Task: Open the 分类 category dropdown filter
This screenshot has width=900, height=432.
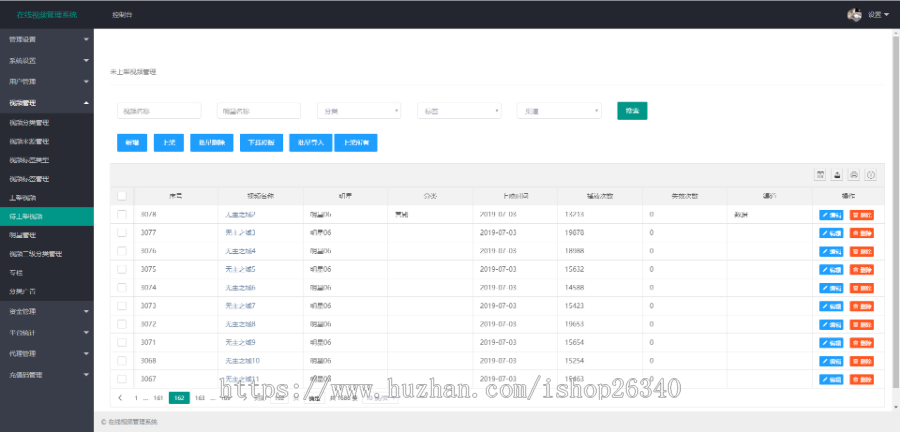Action: 358,111
